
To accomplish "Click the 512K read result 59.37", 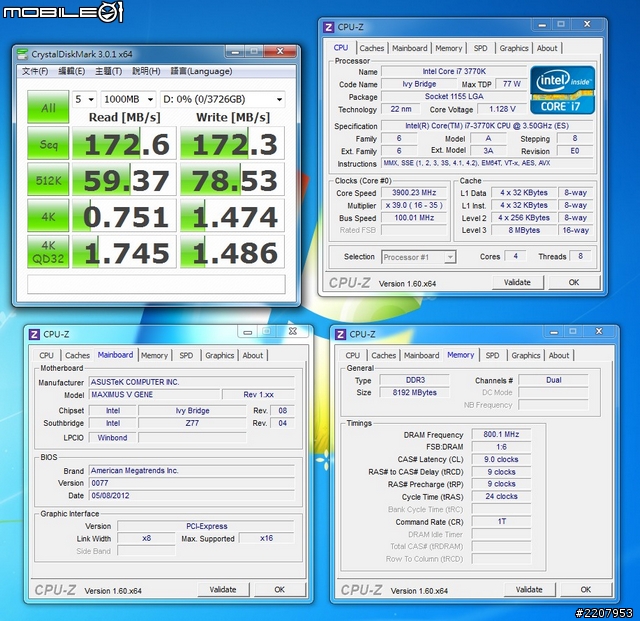I will pos(124,180).
